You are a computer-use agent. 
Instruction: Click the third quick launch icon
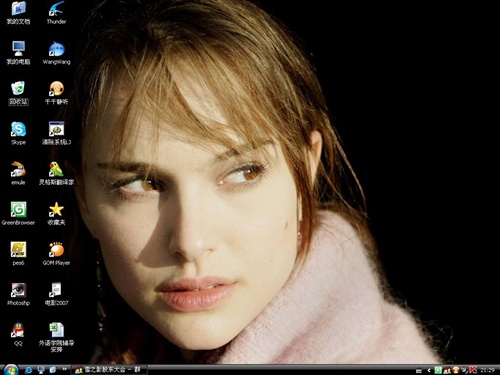[x=53, y=370]
